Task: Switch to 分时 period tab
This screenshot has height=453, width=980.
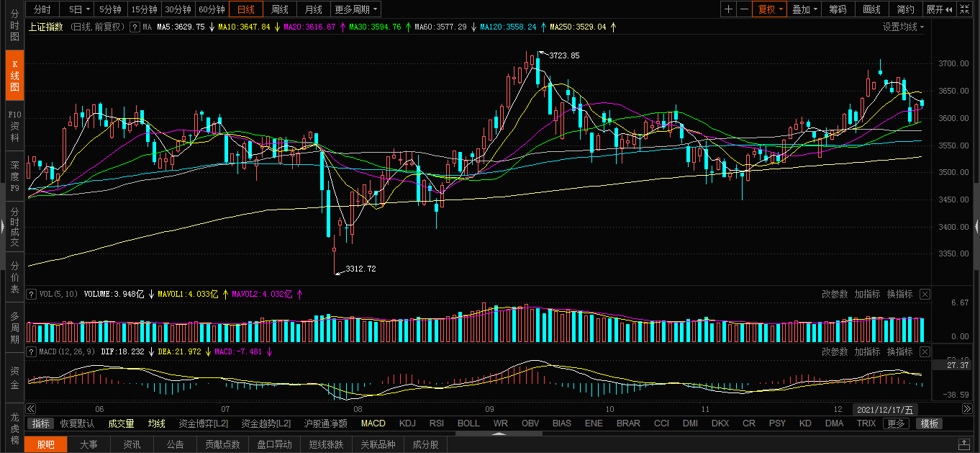Action: [x=42, y=9]
